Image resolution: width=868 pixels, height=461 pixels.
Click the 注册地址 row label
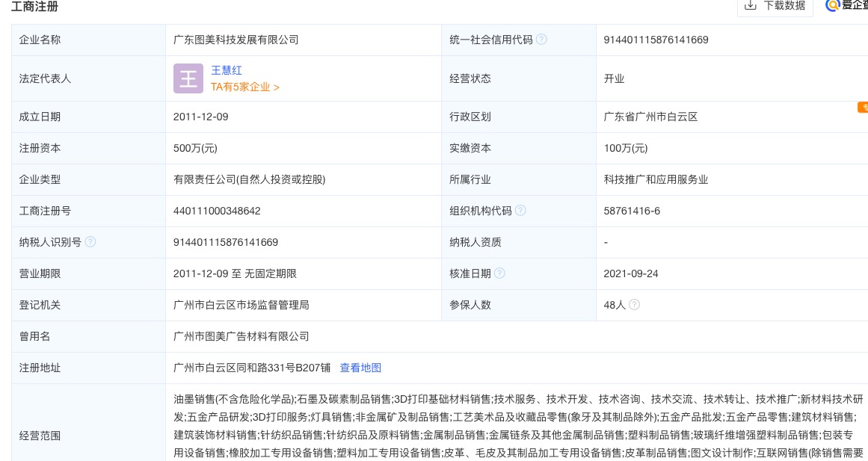click(x=40, y=368)
